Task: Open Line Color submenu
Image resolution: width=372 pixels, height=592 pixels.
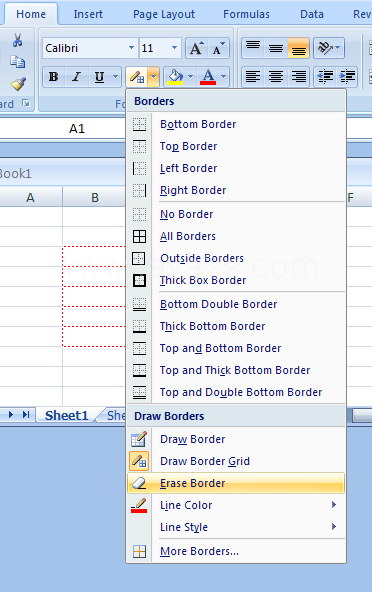Action: [236, 505]
